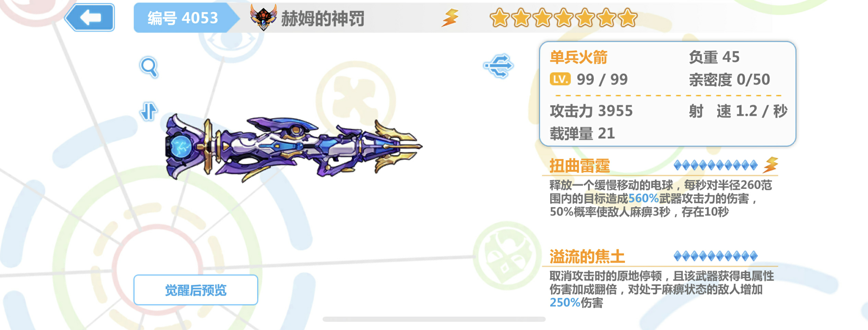The height and width of the screenshot is (330, 868).
Task: Tap the diamond level pips of 扭曲雷霆
Action: point(715,166)
